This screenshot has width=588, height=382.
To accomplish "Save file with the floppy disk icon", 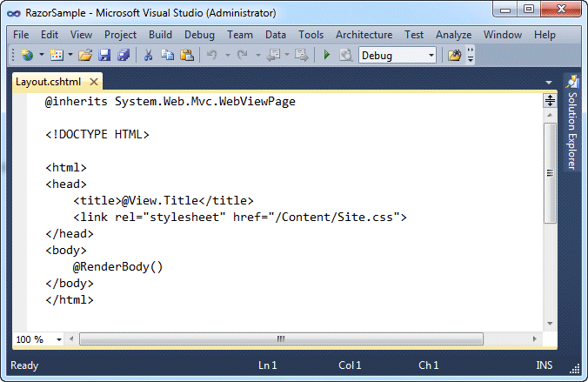I will point(104,55).
